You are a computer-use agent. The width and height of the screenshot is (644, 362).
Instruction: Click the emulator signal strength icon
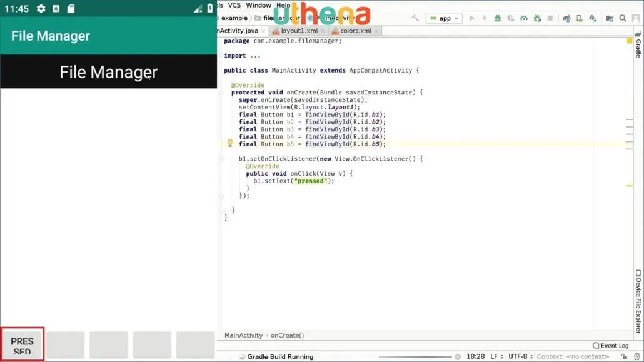[x=198, y=9]
